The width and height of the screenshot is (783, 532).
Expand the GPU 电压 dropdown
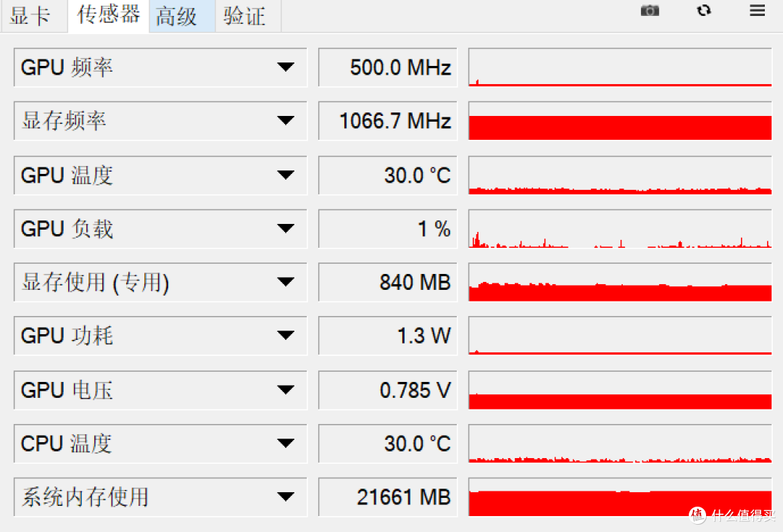(160, 390)
